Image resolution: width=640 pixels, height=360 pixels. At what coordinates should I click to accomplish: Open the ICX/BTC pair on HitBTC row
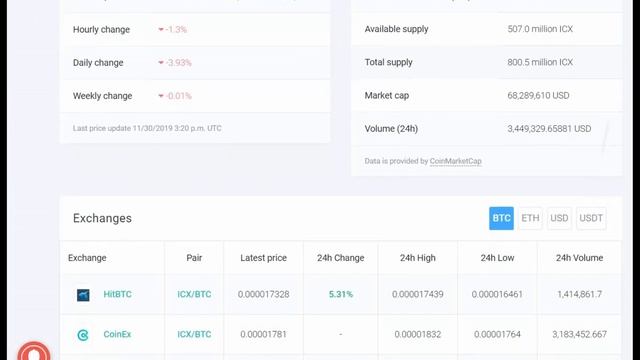click(x=194, y=294)
